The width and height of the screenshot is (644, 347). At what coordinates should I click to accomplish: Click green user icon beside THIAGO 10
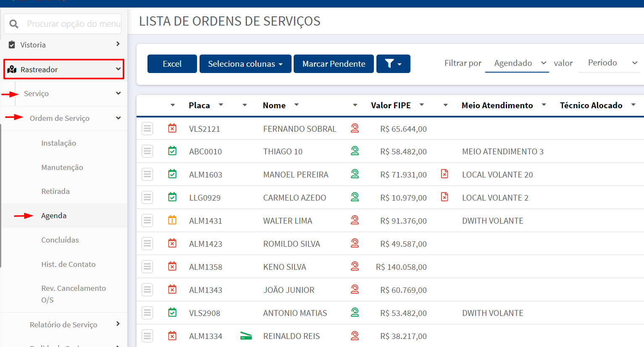[x=355, y=151]
